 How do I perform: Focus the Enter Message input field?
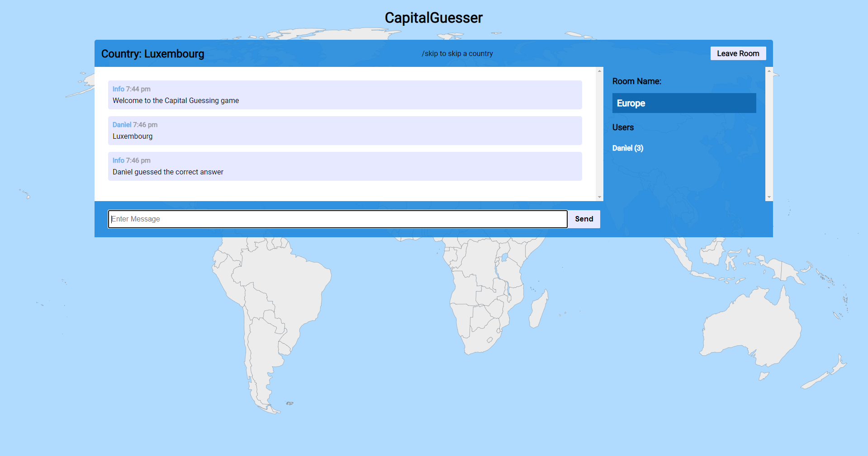(337, 219)
